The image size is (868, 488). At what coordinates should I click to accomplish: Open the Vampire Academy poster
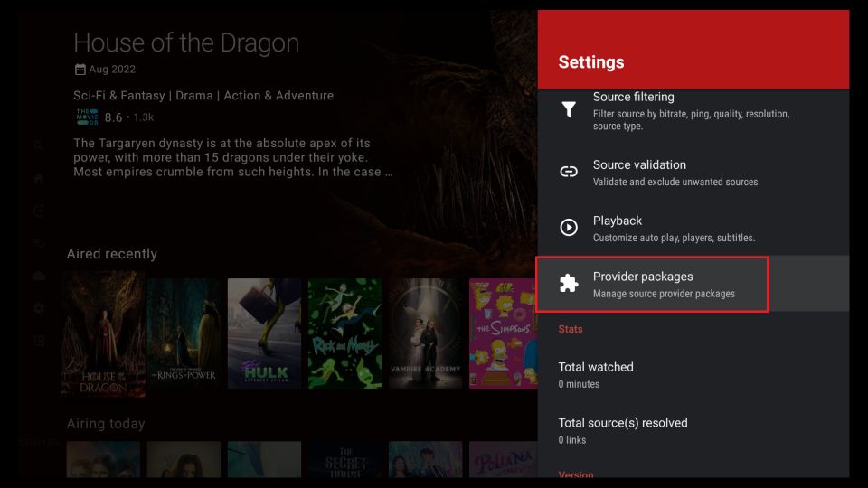coord(425,333)
